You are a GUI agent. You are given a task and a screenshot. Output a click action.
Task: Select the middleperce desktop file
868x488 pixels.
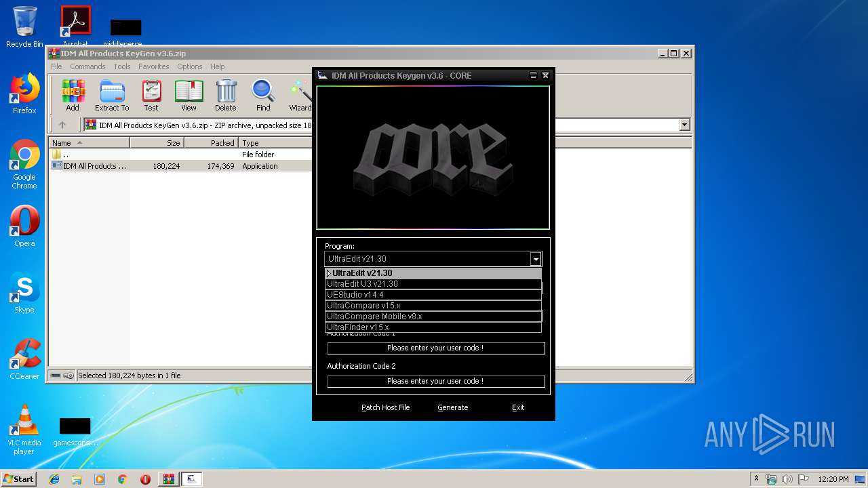pyautogui.click(x=123, y=33)
